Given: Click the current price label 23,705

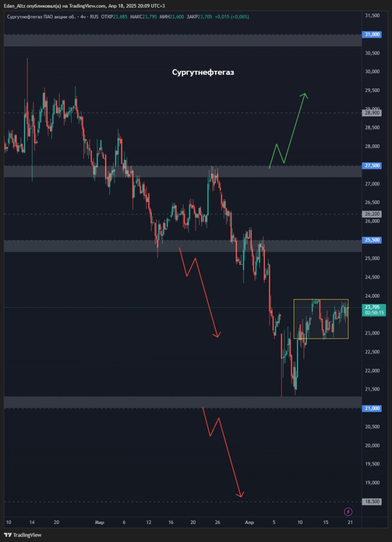Looking at the screenshot, I should (x=372, y=307).
